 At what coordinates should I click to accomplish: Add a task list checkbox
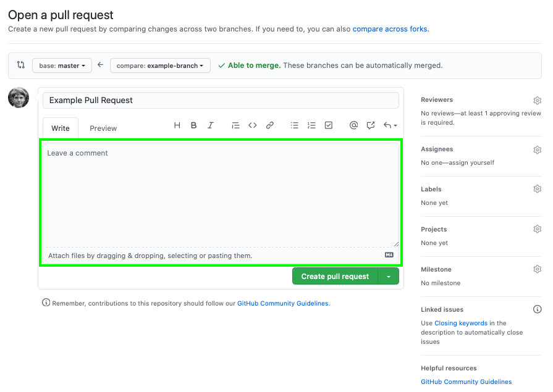click(x=329, y=125)
